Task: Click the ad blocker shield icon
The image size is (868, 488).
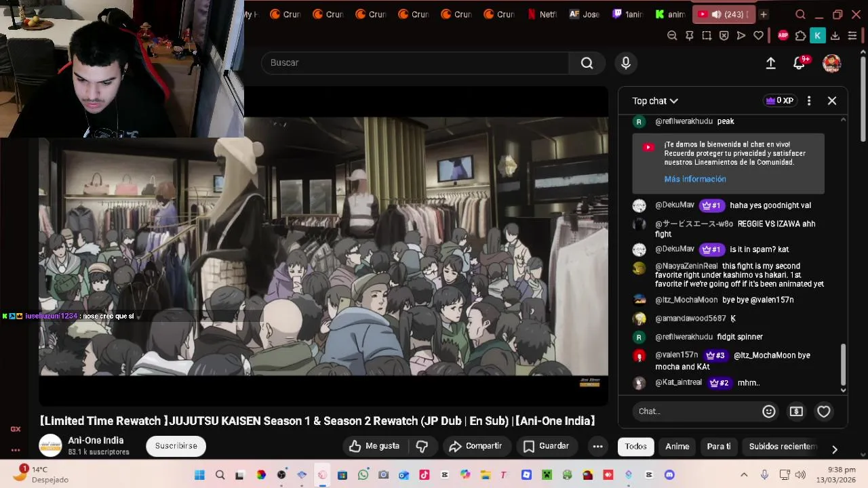Action: pos(724,36)
